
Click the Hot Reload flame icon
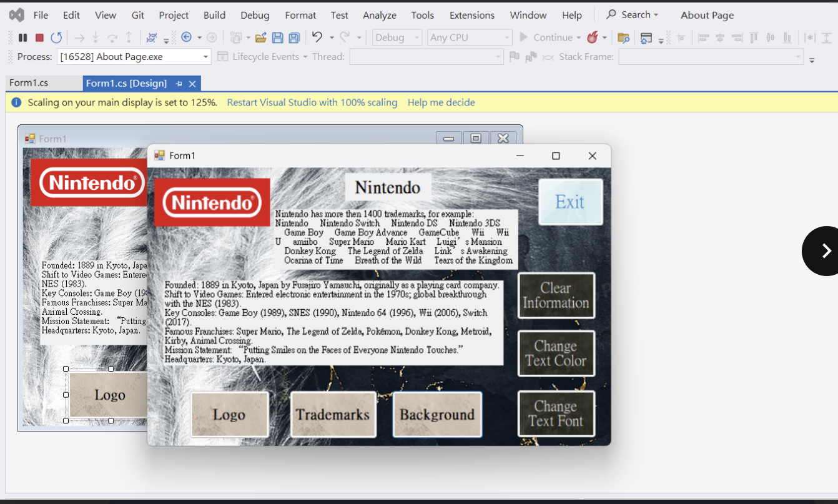tap(592, 37)
